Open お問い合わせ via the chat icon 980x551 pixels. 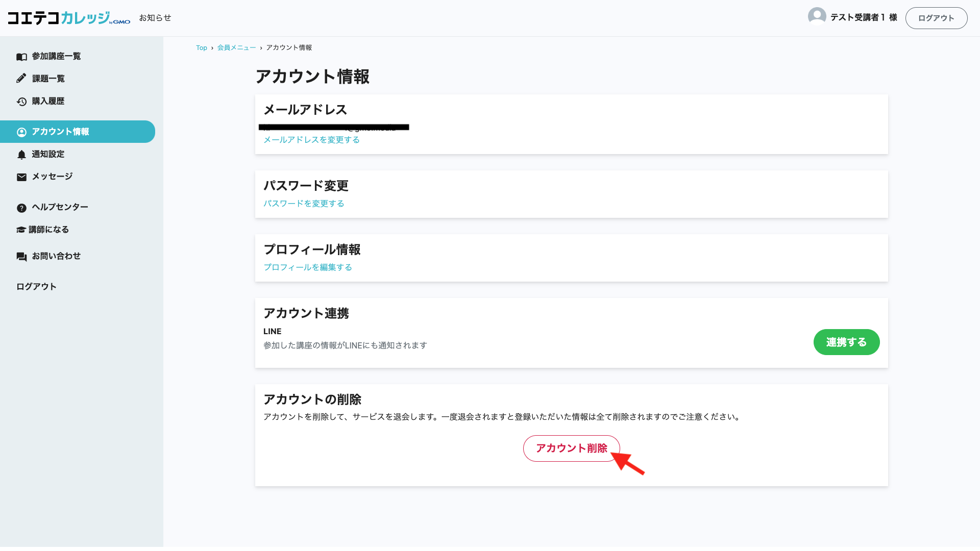pos(21,256)
